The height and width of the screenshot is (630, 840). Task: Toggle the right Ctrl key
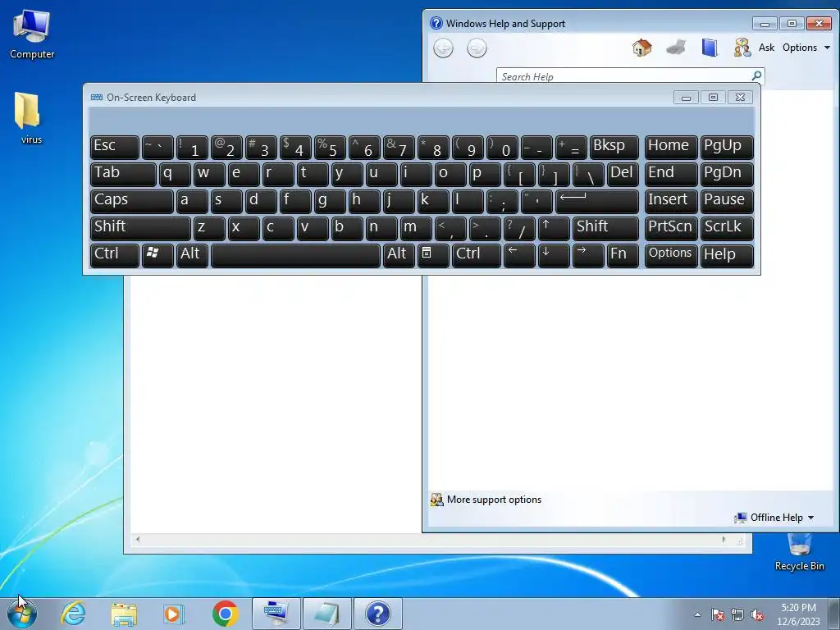tap(477, 255)
